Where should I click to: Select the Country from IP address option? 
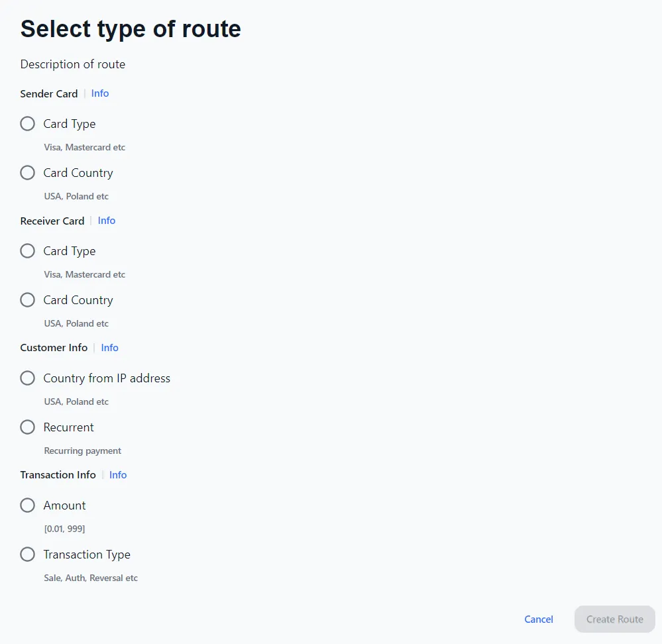(28, 378)
